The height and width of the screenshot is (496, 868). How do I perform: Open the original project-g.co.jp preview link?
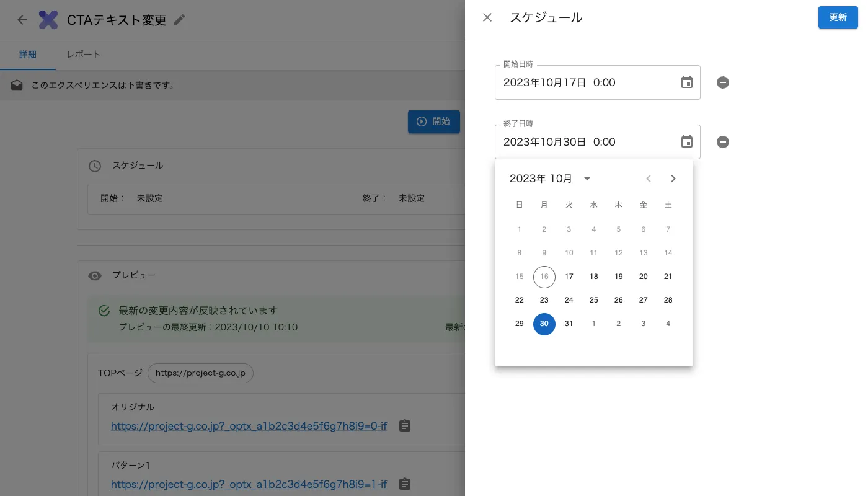249,426
